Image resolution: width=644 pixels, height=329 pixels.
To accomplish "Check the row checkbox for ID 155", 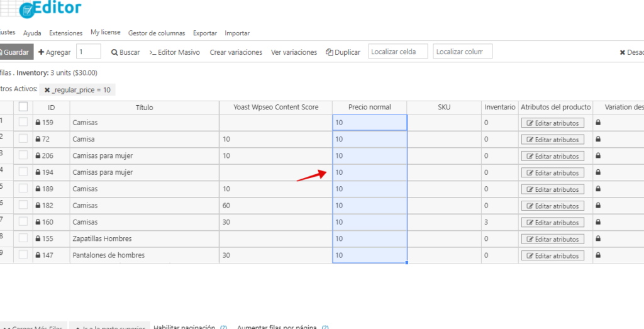I will (x=23, y=238).
